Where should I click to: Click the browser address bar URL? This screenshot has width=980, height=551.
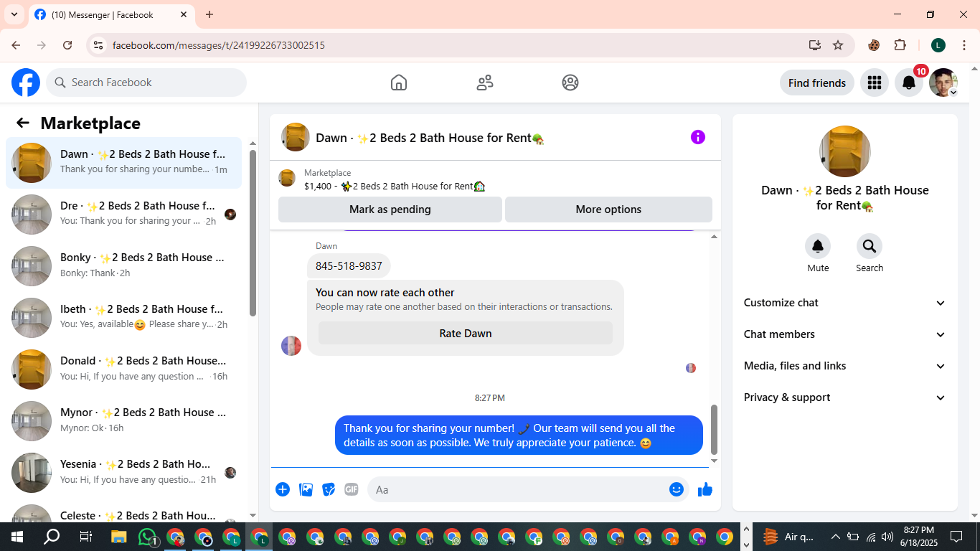click(219, 45)
